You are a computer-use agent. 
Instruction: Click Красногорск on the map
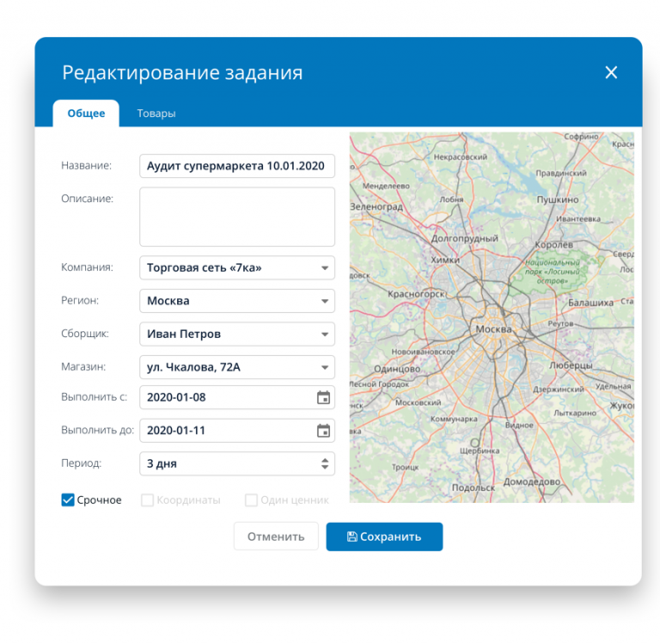[416, 294]
